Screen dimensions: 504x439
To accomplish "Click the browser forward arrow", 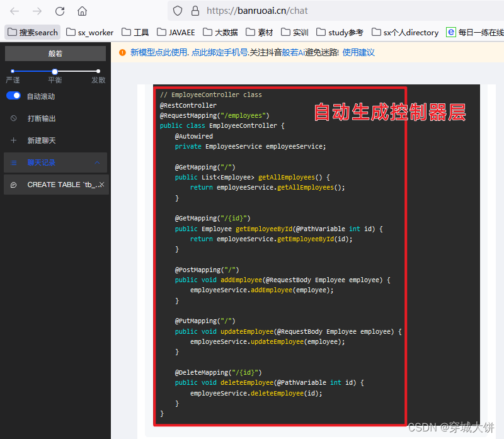I will pos(37,11).
